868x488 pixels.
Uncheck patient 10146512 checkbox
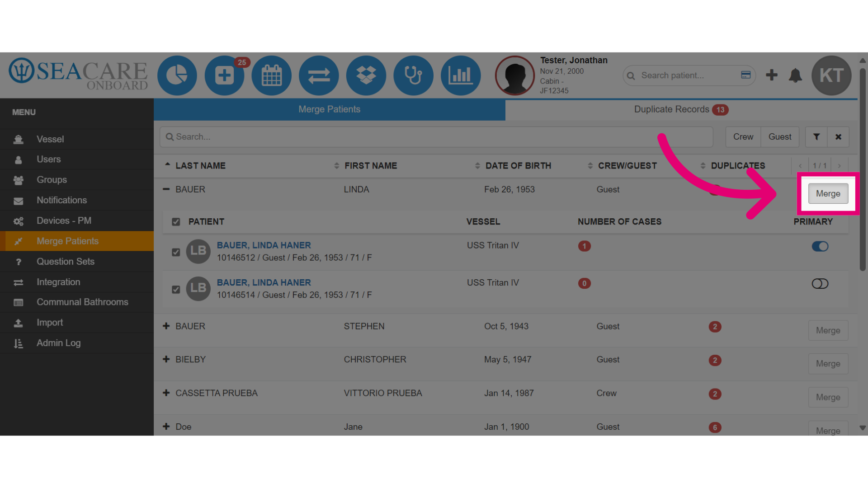176,252
